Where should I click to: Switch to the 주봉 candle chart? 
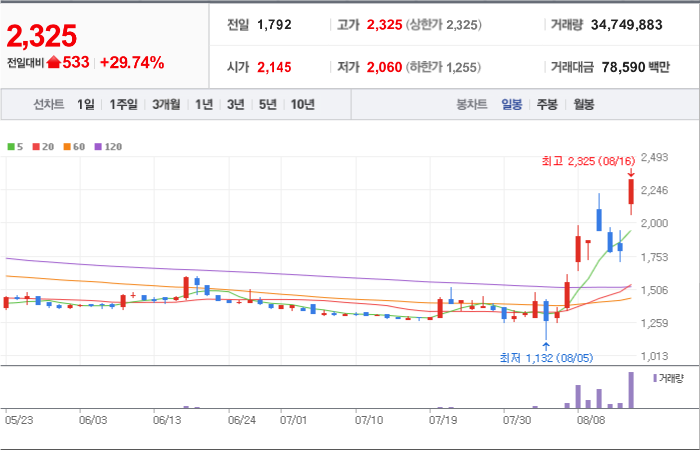pos(547,105)
